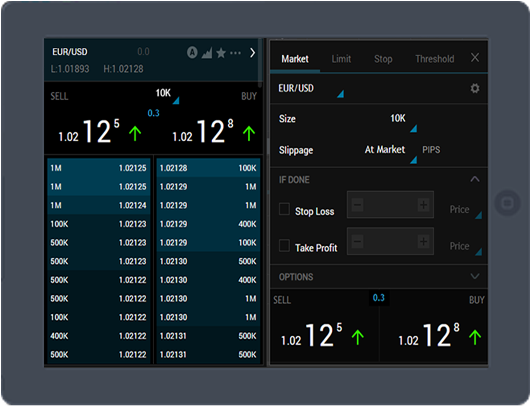Image resolution: width=532 pixels, height=406 pixels.
Task: Open the three-dots more options menu
Action: tap(235, 53)
